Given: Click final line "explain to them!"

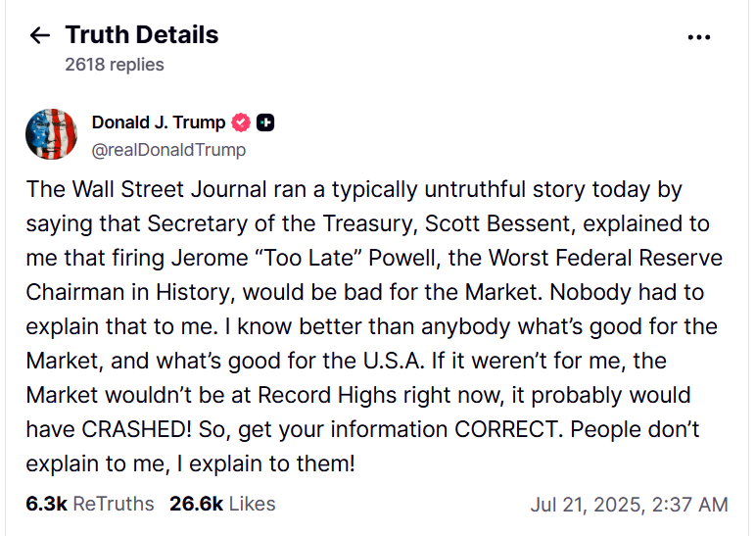Looking at the screenshot, I should pyautogui.click(x=272, y=464).
